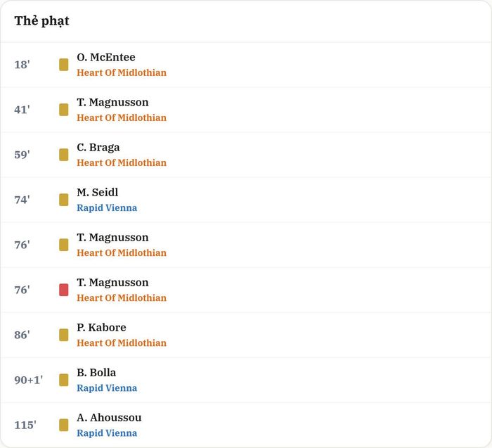Image resolution: width=492 pixels, height=448 pixels.
Task: Open player A. Ahoussou
Action: pyautogui.click(x=109, y=418)
